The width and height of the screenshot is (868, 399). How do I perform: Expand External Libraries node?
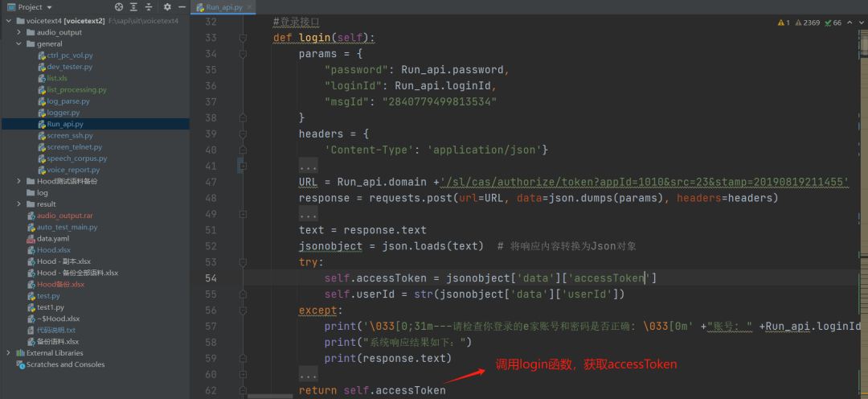pos(9,352)
